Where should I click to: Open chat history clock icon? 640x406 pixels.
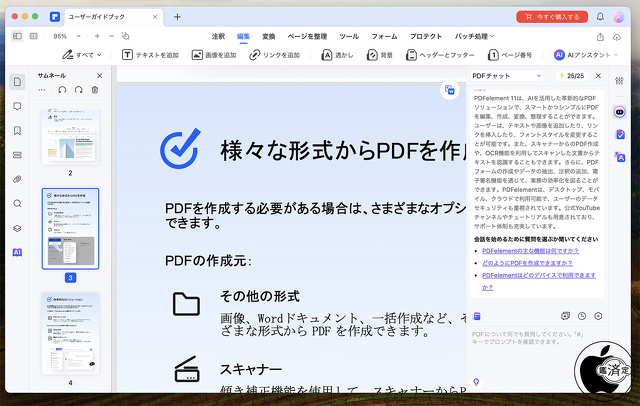(x=582, y=316)
